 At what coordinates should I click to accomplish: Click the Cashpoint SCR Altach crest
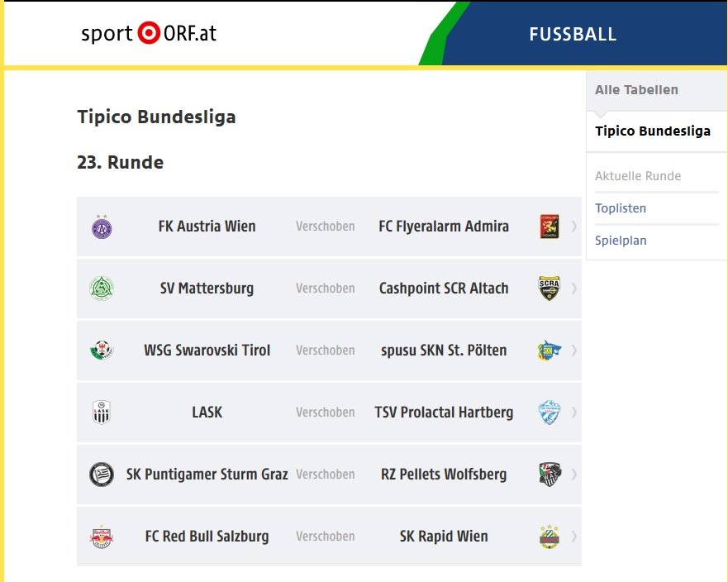point(550,289)
